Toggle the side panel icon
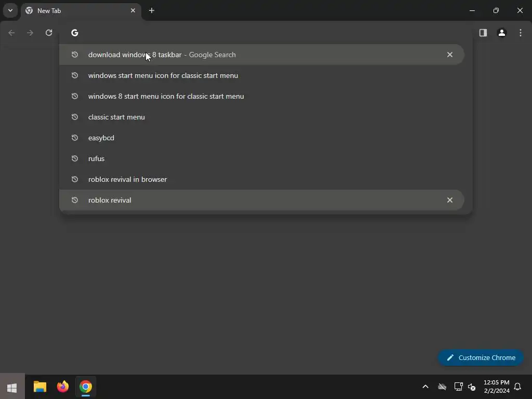This screenshot has height=399, width=532. [x=483, y=33]
